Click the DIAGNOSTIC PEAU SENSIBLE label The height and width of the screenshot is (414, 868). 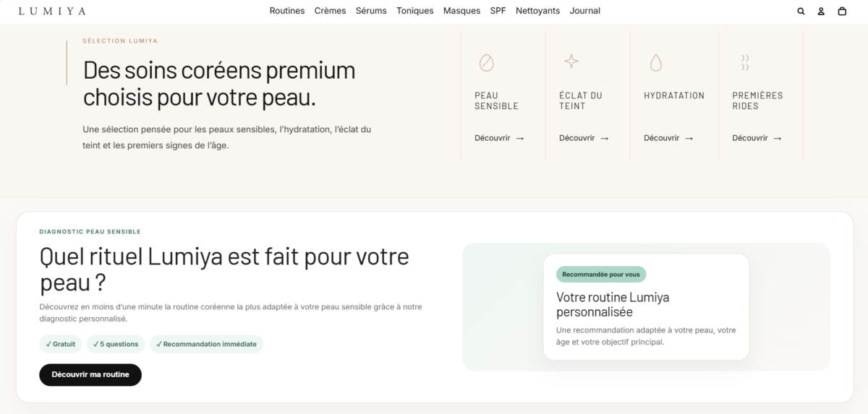(x=90, y=232)
